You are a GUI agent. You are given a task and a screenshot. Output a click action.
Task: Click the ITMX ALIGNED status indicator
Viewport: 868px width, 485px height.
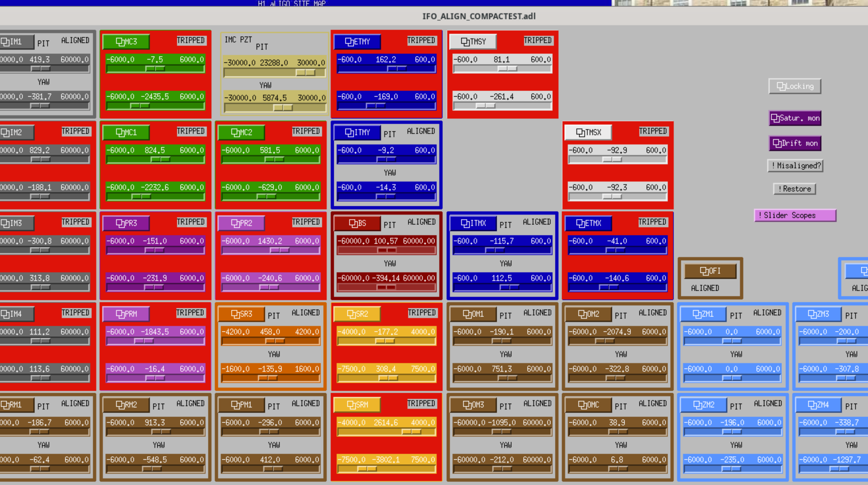[536, 222]
